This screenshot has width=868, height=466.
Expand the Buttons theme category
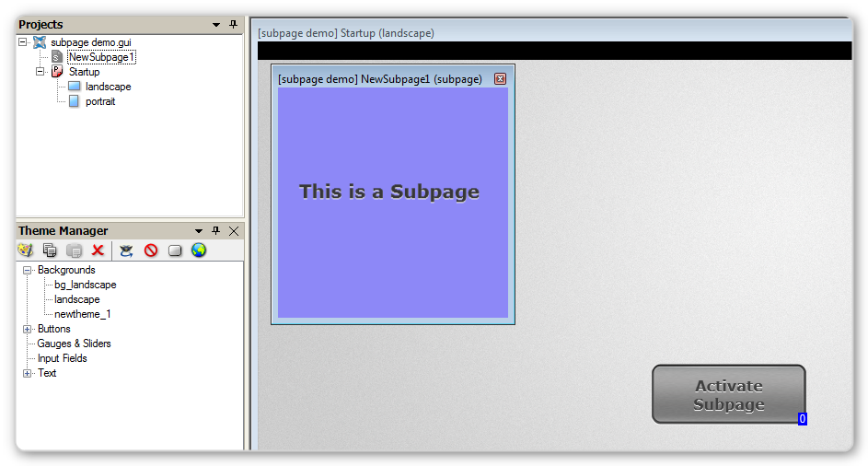click(28, 329)
